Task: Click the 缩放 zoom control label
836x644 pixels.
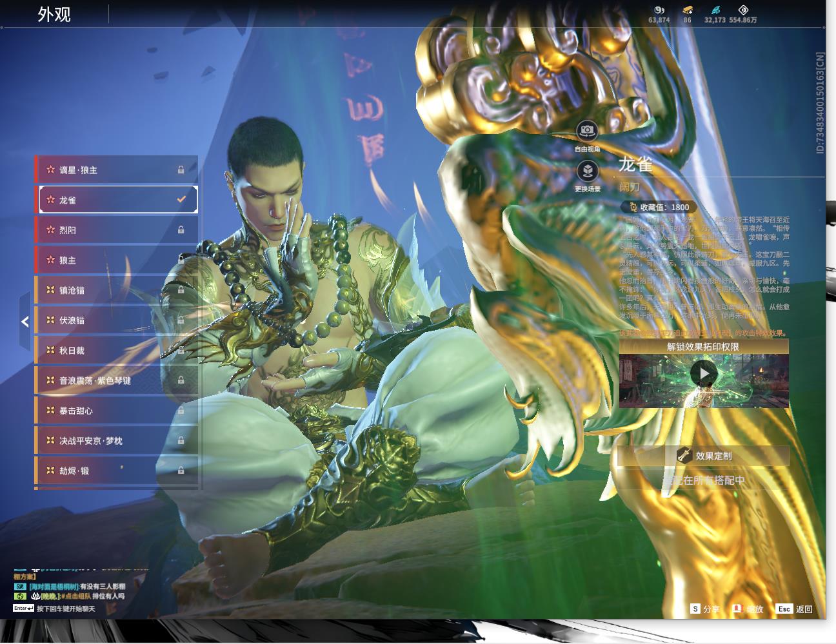Action: pyautogui.click(x=755, y=609)
